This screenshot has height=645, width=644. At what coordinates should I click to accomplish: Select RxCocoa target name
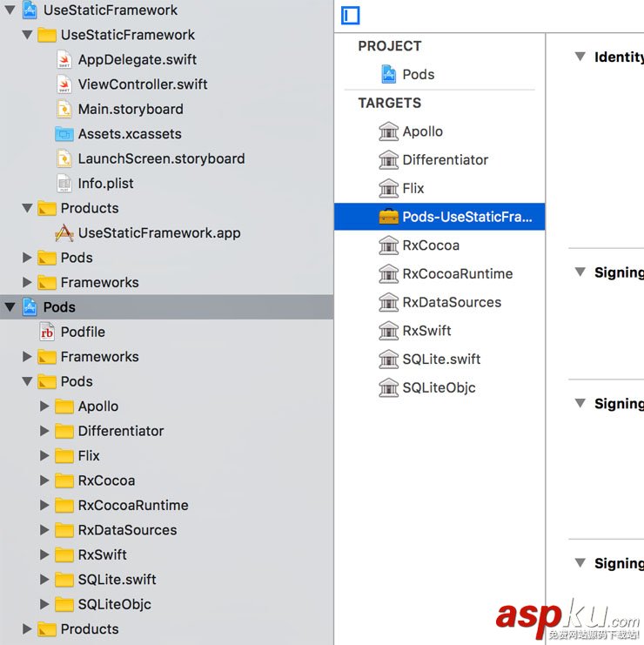click(x=431, y=245)
